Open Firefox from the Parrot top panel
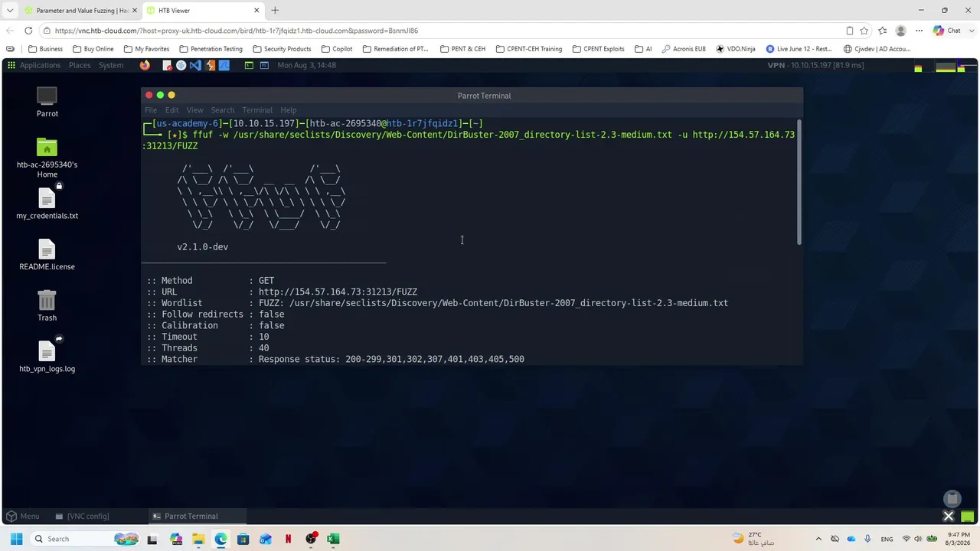Viewport: 980px width, 551px height. [x=145, y=65]
